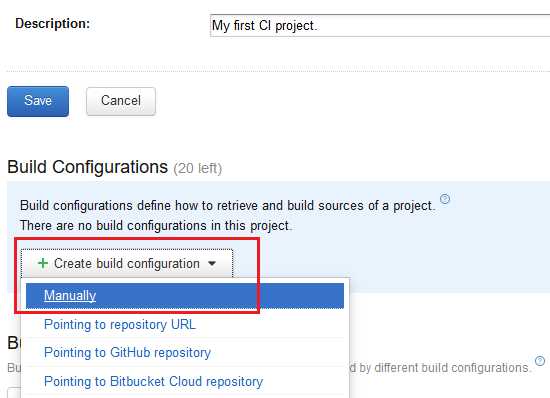Choose Pointing to GitHub repository
This screenshot has width=550, height=398.
(x=185, y=352)
